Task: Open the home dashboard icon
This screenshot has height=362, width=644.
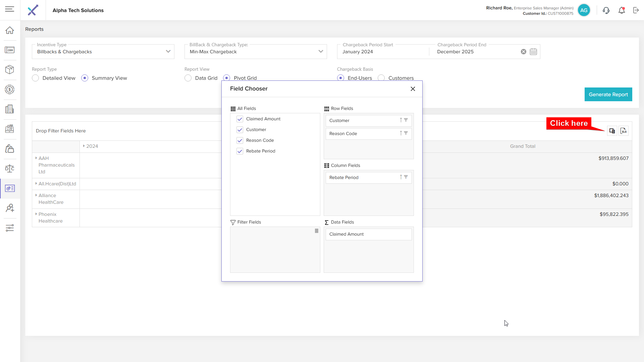Action: pyautogui.click(x=10, y=31)
